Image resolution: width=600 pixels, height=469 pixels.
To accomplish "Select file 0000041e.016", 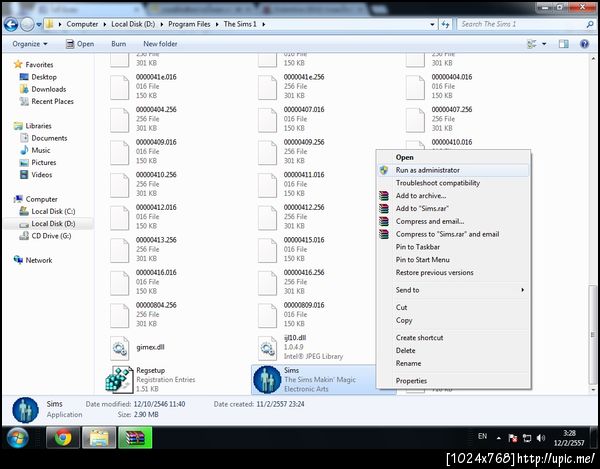I will click(143, 86).
